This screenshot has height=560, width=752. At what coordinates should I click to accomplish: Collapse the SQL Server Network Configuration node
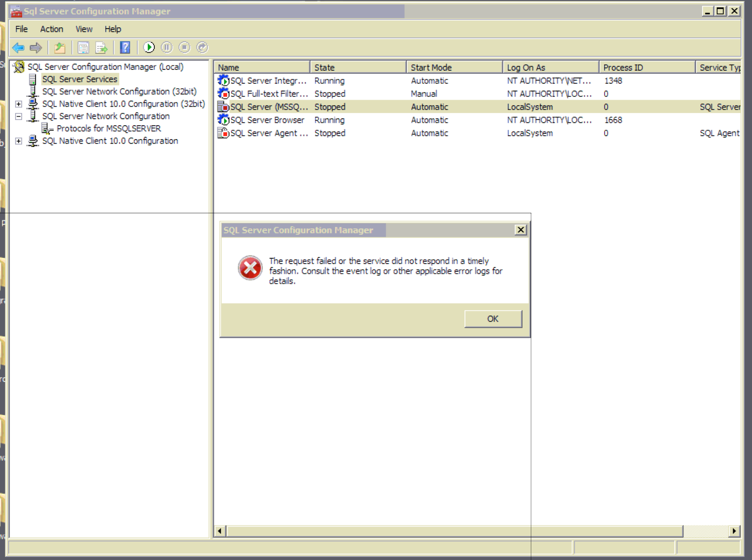coord(19,116)
